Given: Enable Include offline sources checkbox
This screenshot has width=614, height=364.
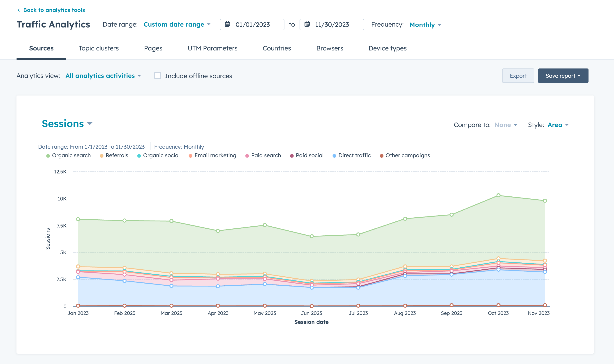Looking at the screenshot, I should (x=158, y=75).
